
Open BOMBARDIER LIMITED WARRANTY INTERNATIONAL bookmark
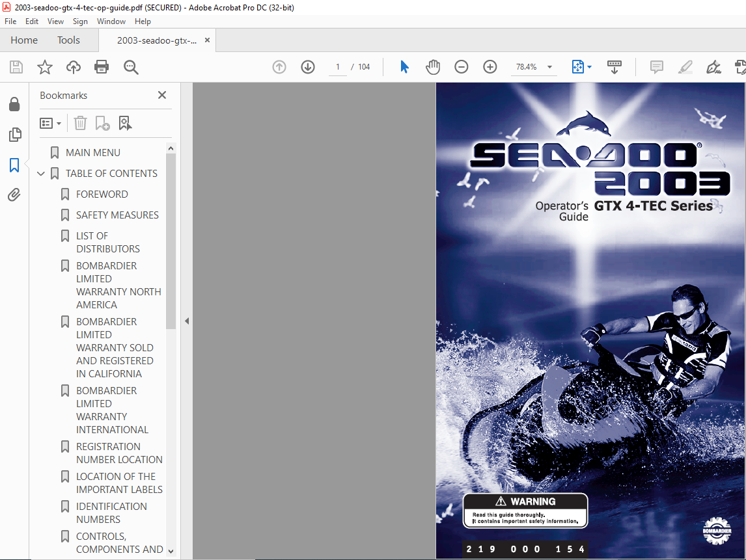point(112,410)
